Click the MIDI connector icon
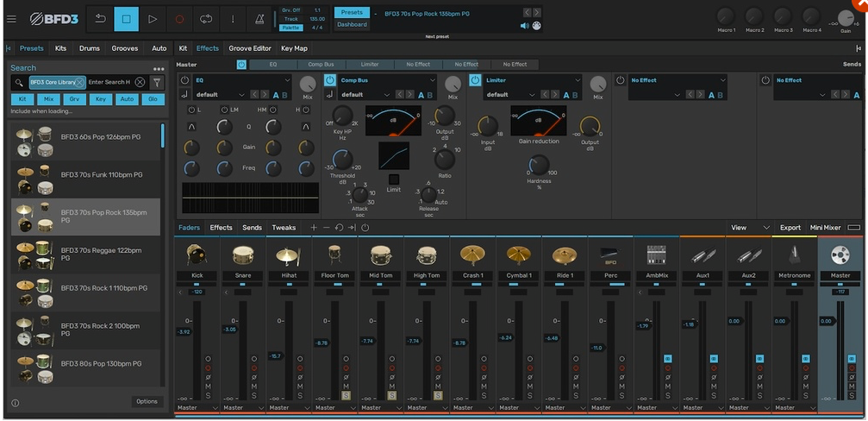Image resolution: width=868 pixels, height=421 pixels. tap(536, 26)
